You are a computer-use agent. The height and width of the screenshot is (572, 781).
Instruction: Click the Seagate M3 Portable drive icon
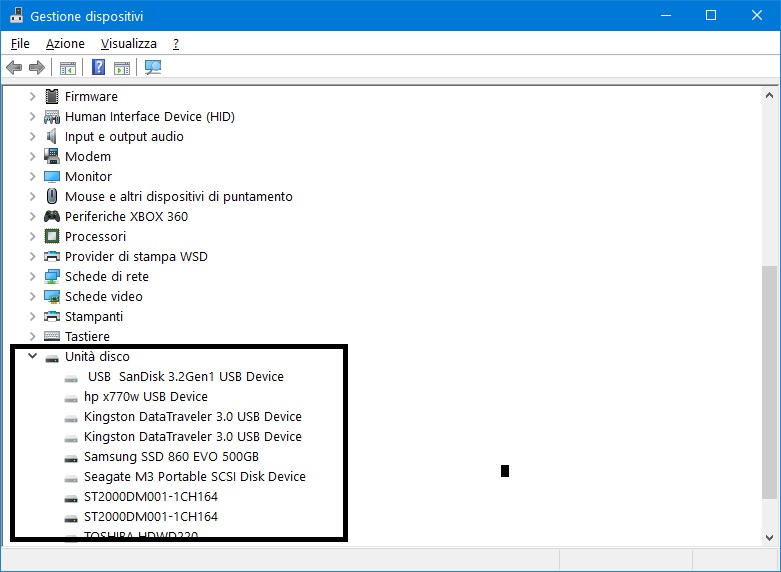[x=71, y=478]
